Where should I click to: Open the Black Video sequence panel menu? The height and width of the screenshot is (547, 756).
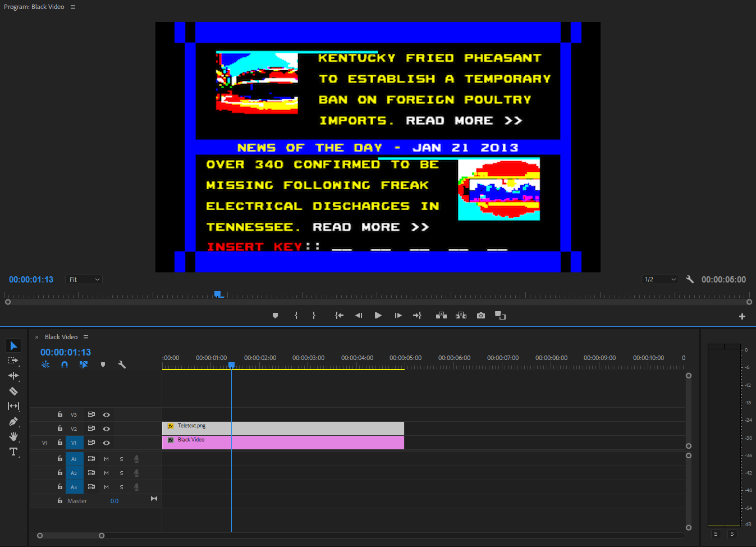(x=86, y=337)
